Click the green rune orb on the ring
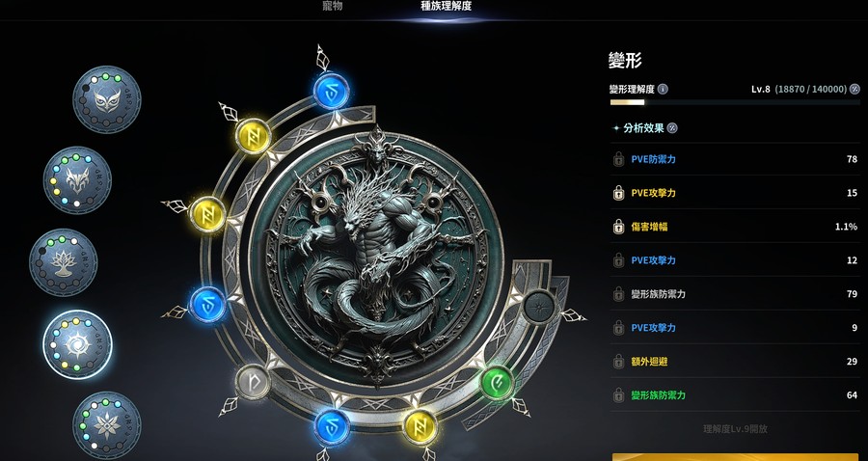Viewport: 868px width, 461px height. click(x=497, y=383)
